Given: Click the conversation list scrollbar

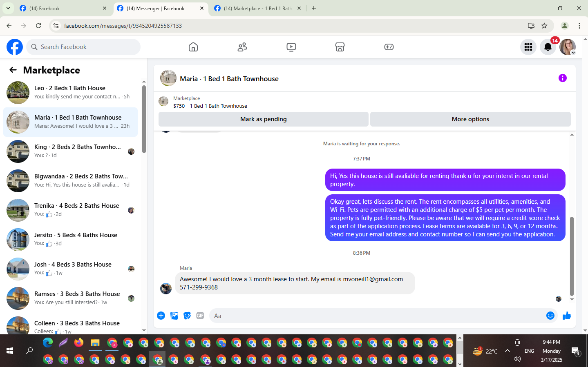Looking at the screenshot, I should pos(144,119).
